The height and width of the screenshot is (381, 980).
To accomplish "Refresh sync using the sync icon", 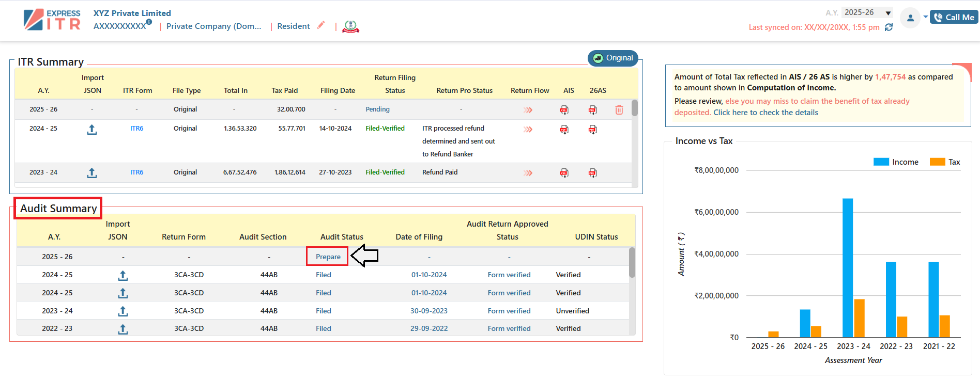I will tap(889, 27).
